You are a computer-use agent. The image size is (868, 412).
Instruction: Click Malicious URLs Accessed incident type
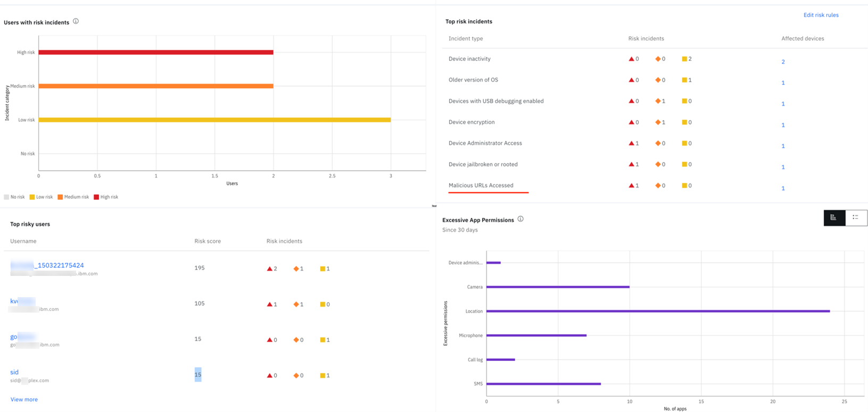(x=481, y=186)
